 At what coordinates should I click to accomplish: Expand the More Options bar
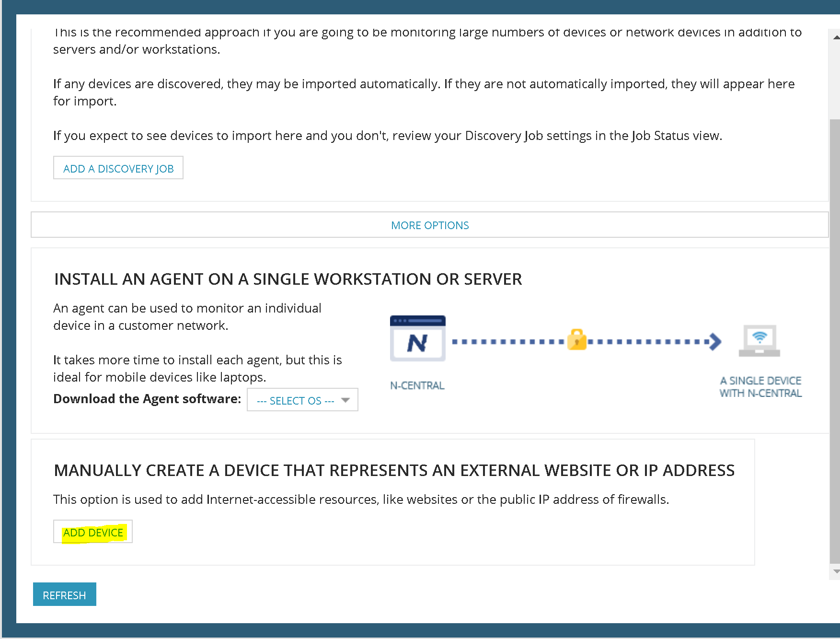click(430, 225)
